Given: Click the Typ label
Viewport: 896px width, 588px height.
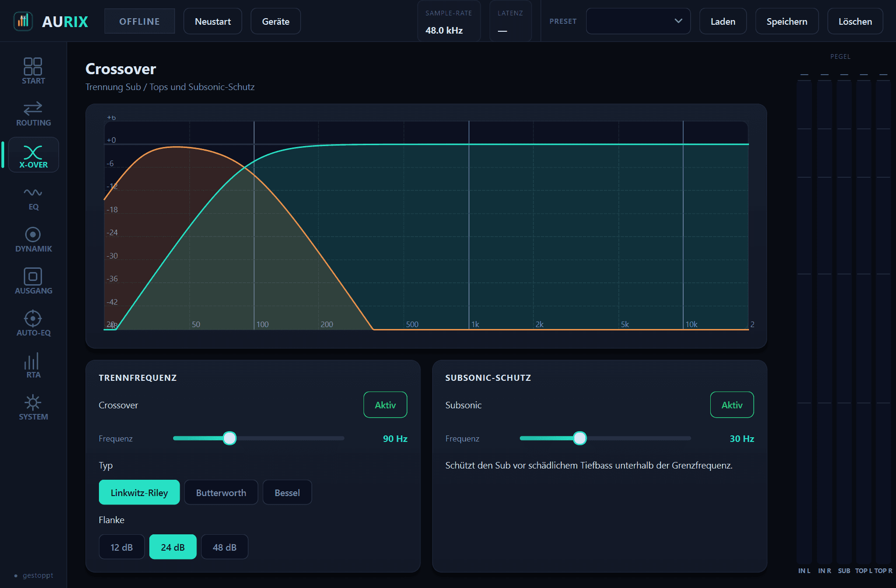Looking at the screenshot, I should pos(105,466).
